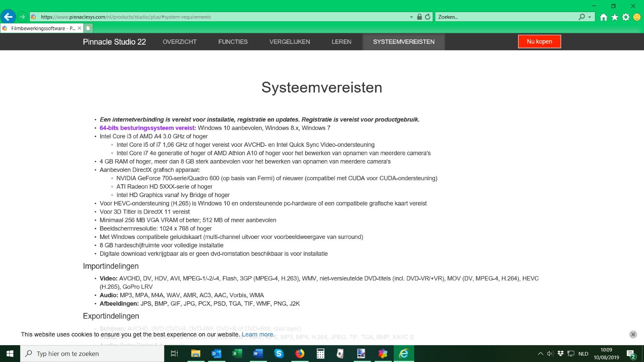Open the LEREN menu item
Screen dimensions: 644x362
pyautogui.click(x=341, y=42)
